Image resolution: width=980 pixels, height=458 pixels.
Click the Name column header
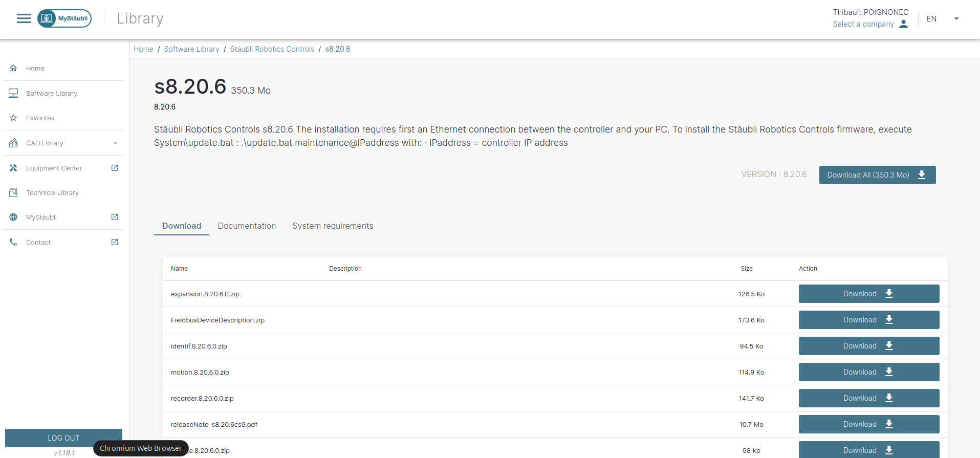(x=179, y=269)
